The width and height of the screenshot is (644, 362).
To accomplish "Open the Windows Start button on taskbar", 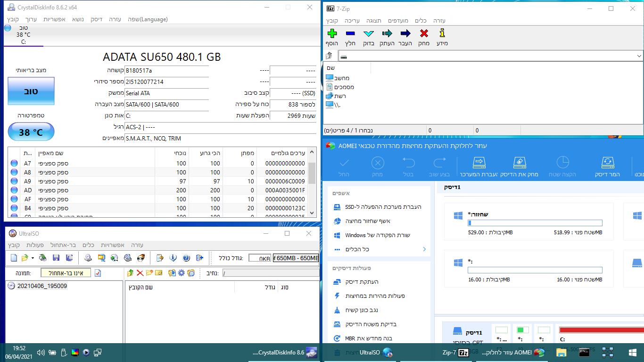I will [633, 352].
